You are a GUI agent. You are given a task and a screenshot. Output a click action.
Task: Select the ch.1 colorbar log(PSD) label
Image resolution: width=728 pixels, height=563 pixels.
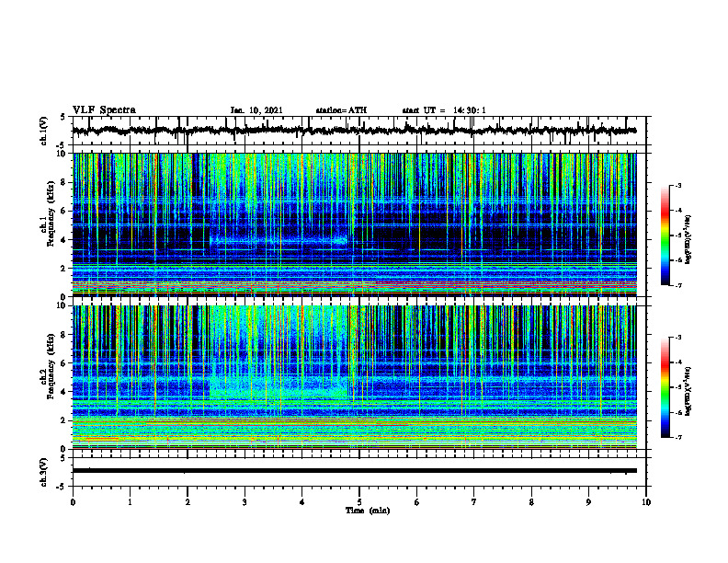688,240
